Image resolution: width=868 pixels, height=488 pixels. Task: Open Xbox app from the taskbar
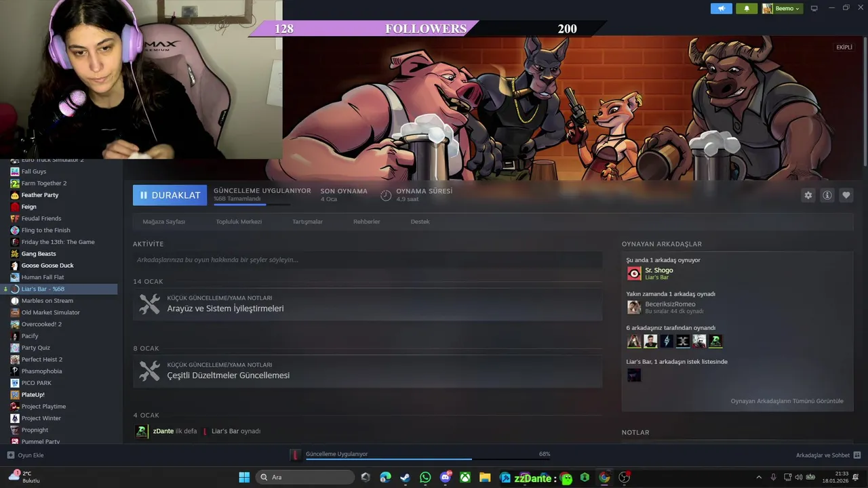pos(465,477)
